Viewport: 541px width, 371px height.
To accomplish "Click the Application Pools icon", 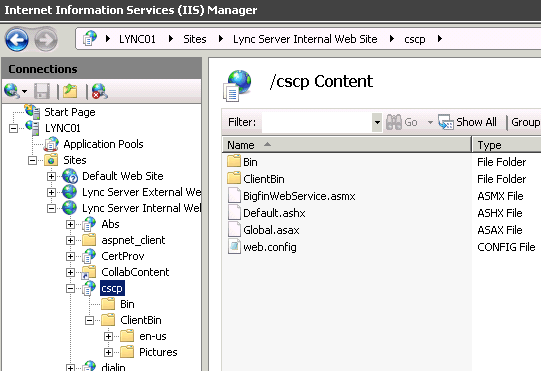I will pyautogui.click(x=51, y=144).
